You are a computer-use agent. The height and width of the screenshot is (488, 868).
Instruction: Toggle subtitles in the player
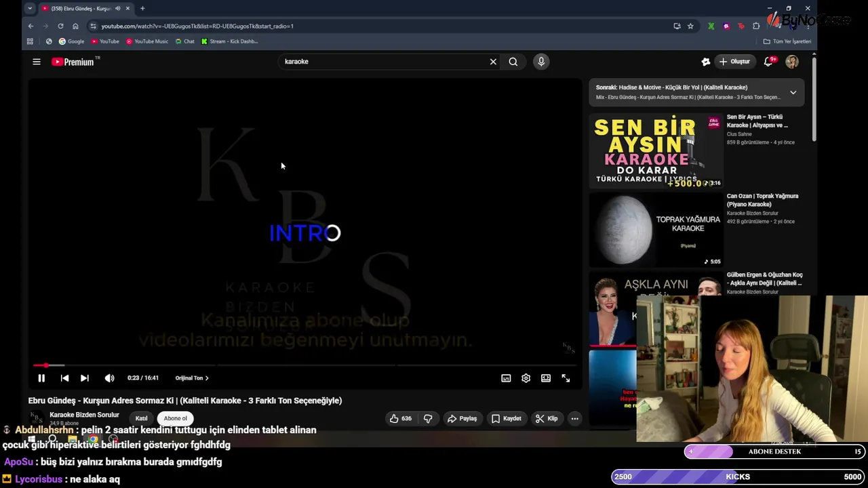click(506, 378)
